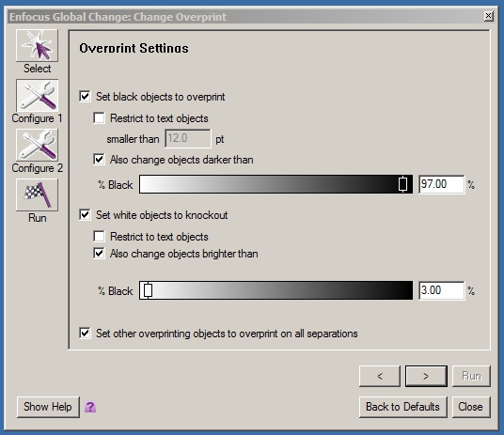Enable Restrict to text objects under black
The image size is (504, 435).
99,117
